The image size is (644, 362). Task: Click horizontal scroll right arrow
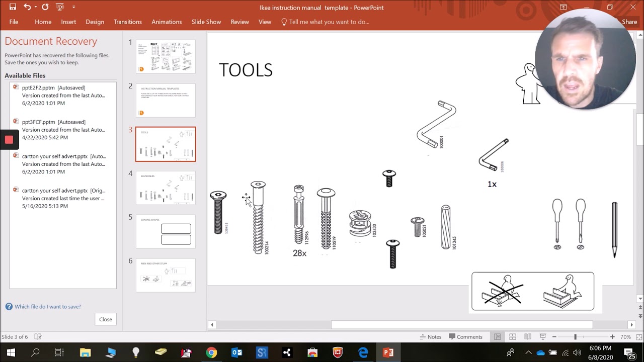click(x=631, y=325)
